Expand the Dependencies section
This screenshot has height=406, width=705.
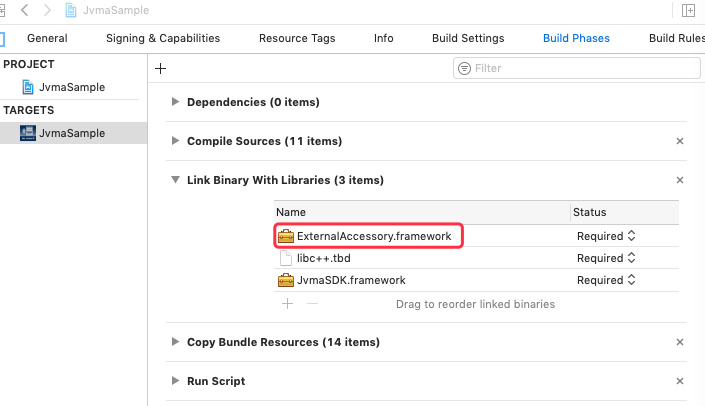pos(176,102)
